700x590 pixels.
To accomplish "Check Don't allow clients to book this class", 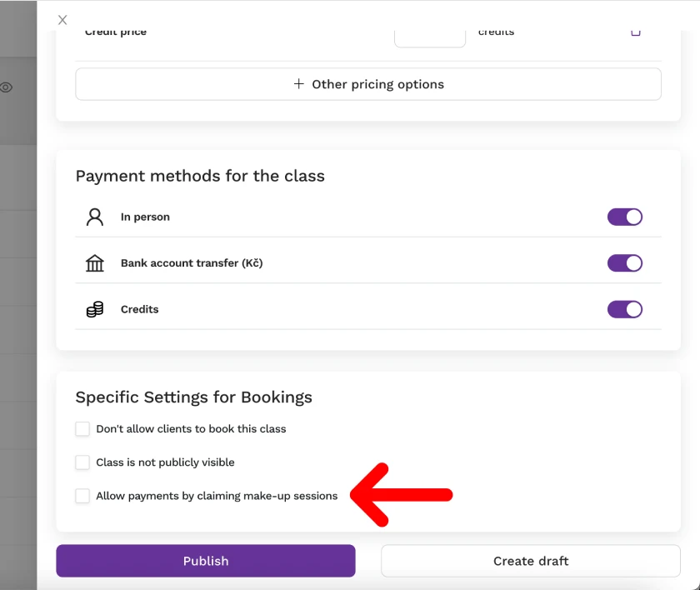I will [x=82, y=429].
